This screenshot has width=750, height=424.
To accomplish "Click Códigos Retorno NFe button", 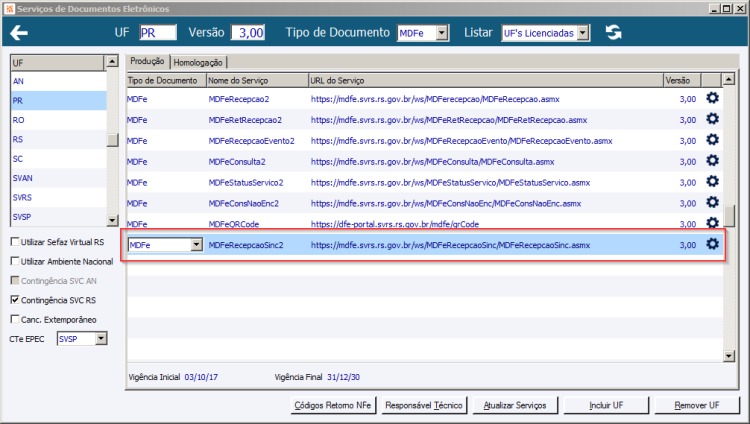I will coord(333,405).
